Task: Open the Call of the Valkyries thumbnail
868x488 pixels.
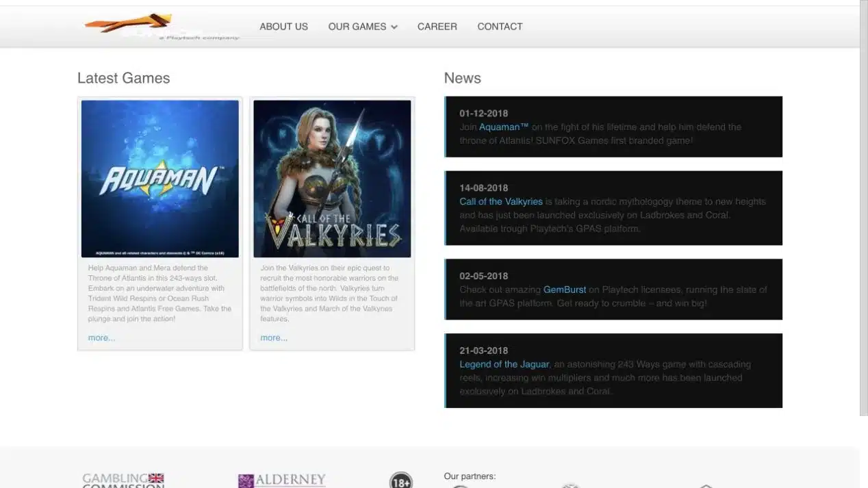Action: pyautogui.click(x=332, y=179)
